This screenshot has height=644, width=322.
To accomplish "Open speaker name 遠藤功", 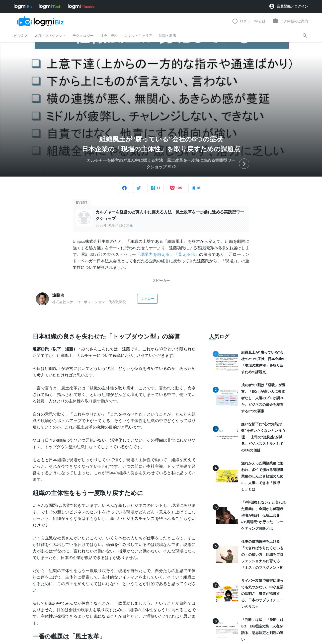I will pos(58,295).
